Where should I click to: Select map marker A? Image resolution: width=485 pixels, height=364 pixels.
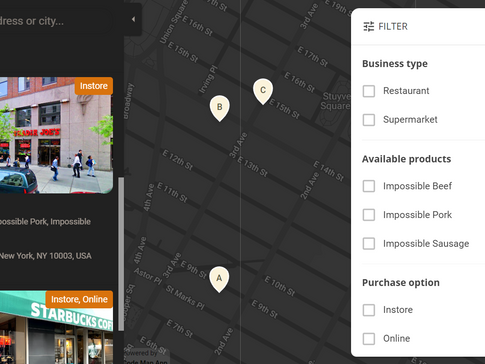click(x=219, y=279)
